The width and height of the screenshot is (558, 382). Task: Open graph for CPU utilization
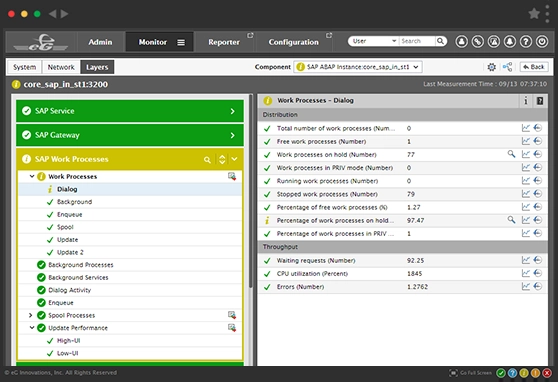[526, 273]
